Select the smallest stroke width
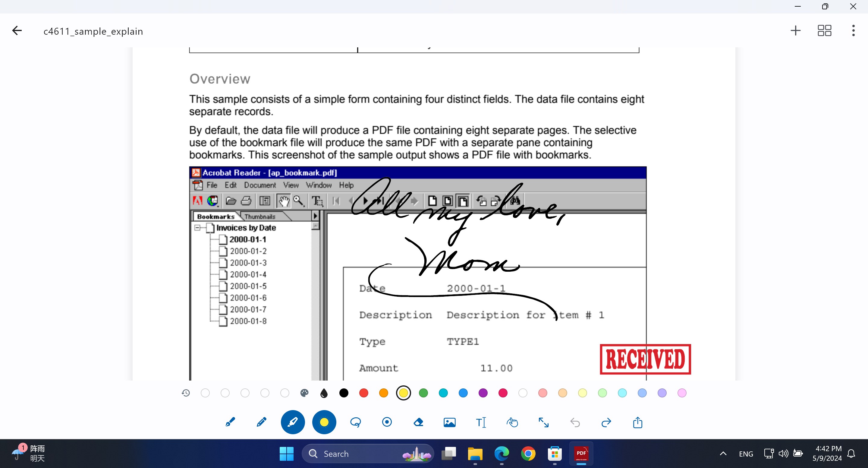This screenshot has width=868, height=468. 205,393
